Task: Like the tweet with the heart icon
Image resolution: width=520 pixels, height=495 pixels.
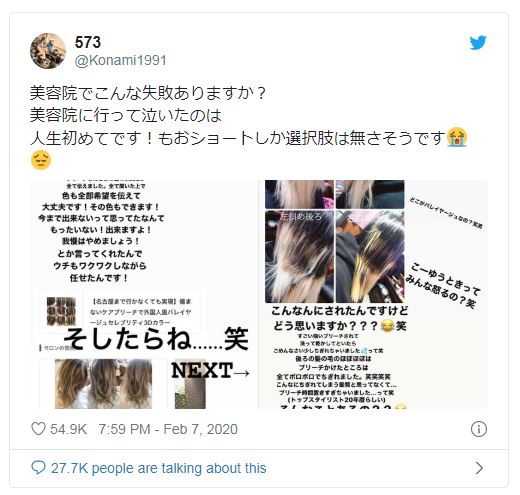Action: pos(38,429)
